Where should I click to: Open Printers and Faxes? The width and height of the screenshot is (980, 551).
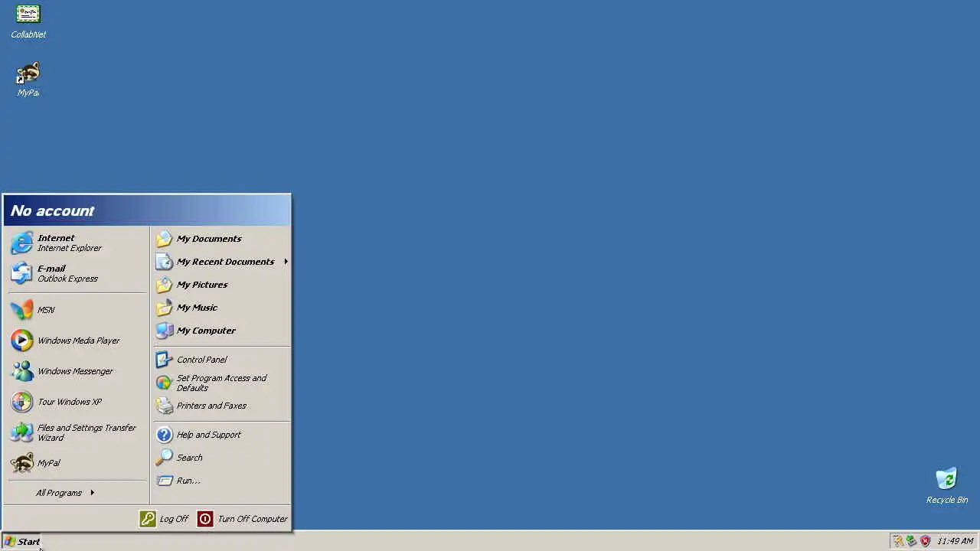(221, 406)
